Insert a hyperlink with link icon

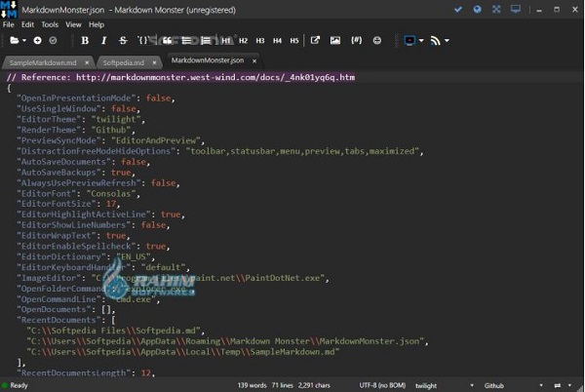315,41
